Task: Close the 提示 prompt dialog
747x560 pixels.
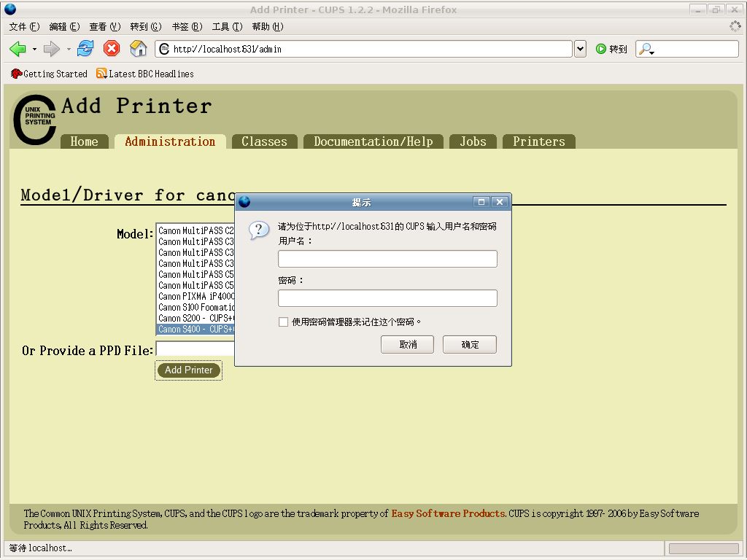Action: point(499,202)
